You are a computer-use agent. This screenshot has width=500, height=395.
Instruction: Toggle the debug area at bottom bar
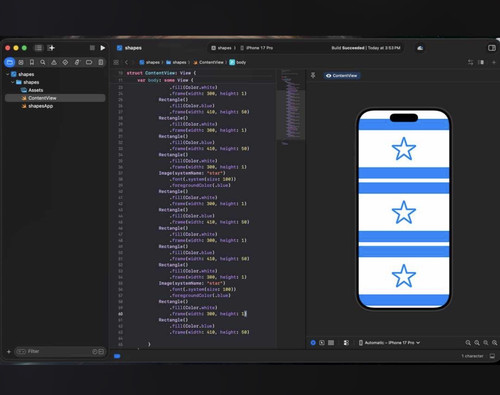(x=492, y=356)
